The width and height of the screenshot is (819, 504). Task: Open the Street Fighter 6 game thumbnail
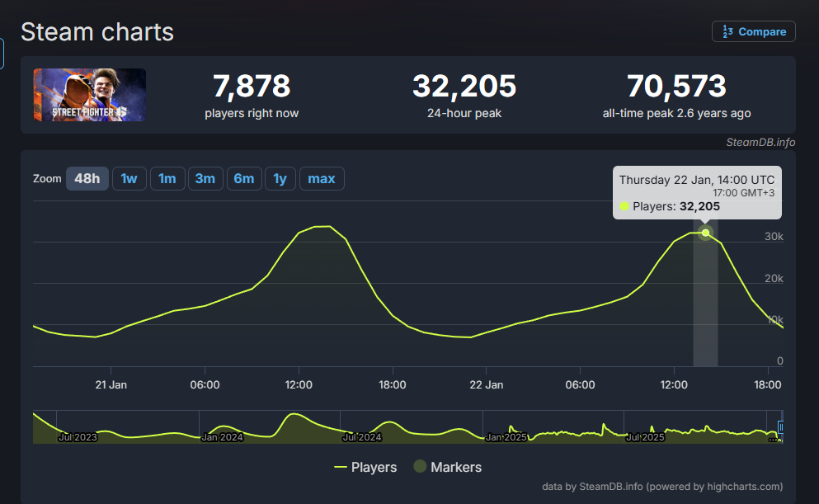pos(89,95)
